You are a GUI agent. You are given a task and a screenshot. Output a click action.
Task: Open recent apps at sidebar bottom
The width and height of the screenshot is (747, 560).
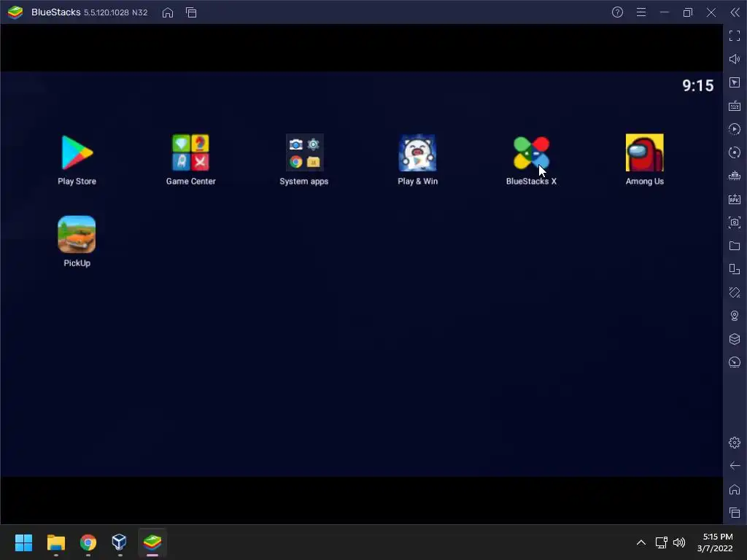point(735,513)
